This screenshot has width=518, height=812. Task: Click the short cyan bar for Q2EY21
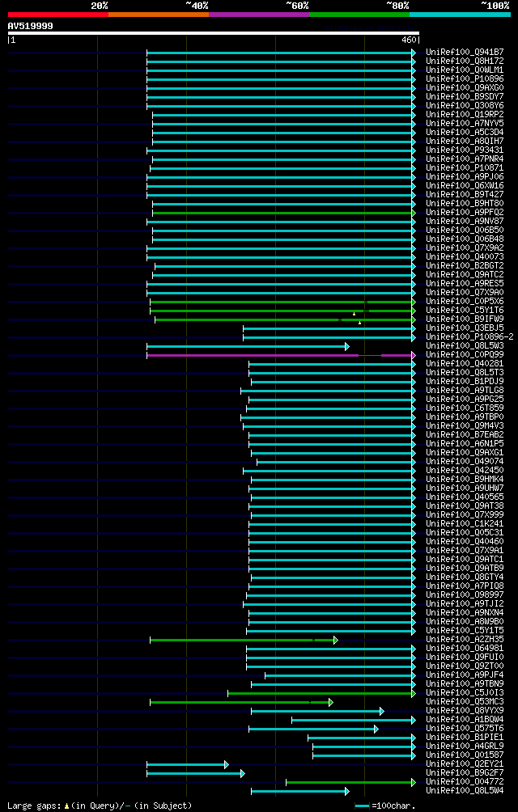point(188,764)
